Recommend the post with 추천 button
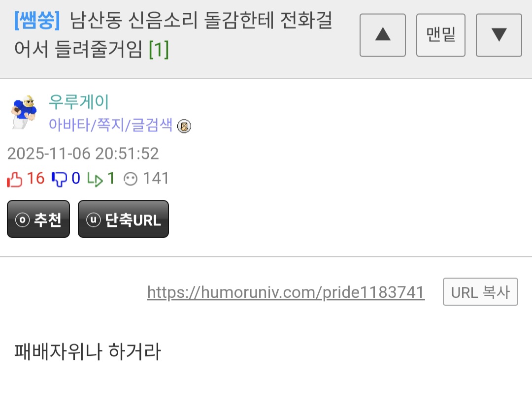Viewport: 532px width, 408px height. (x=38, y=219)
